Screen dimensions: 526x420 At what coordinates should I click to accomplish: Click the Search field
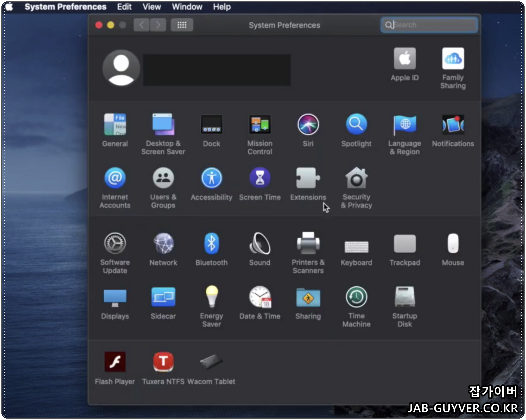[429, 25]
